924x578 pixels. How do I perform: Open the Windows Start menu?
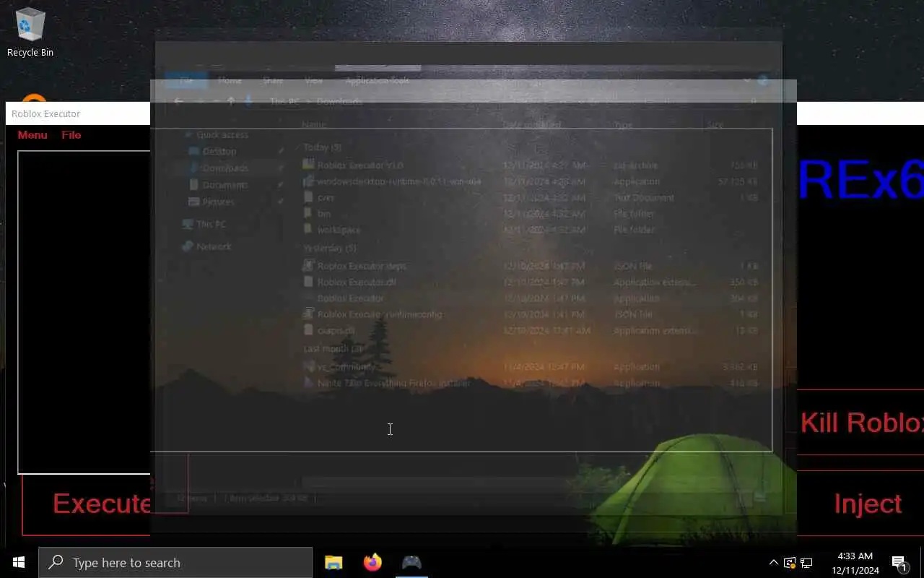19,562
